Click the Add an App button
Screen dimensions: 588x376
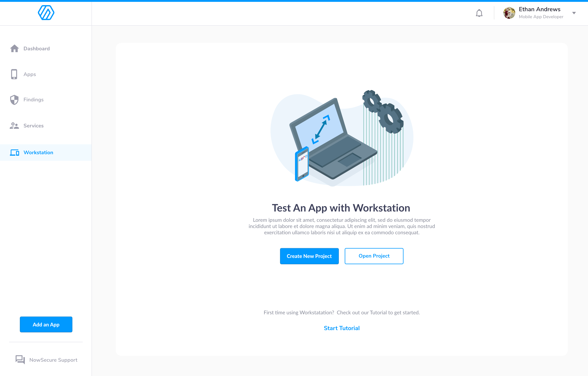coord(46,324)
